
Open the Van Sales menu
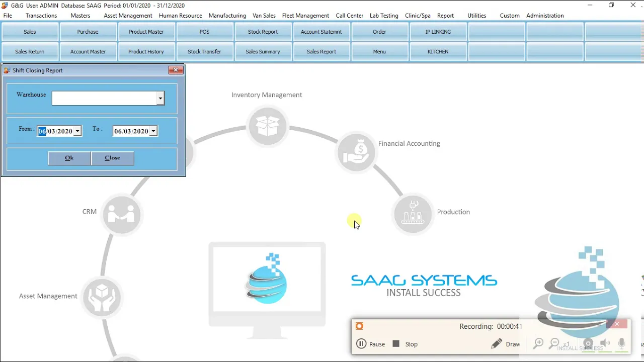point(264,16)
